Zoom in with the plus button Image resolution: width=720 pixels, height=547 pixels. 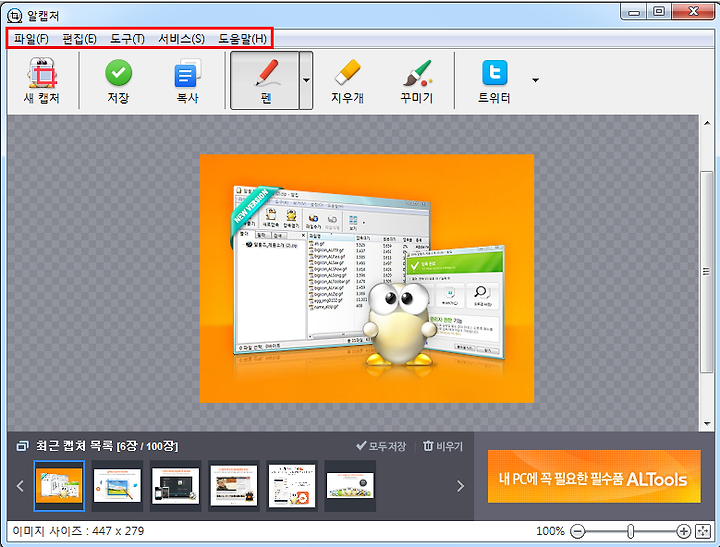683,532
